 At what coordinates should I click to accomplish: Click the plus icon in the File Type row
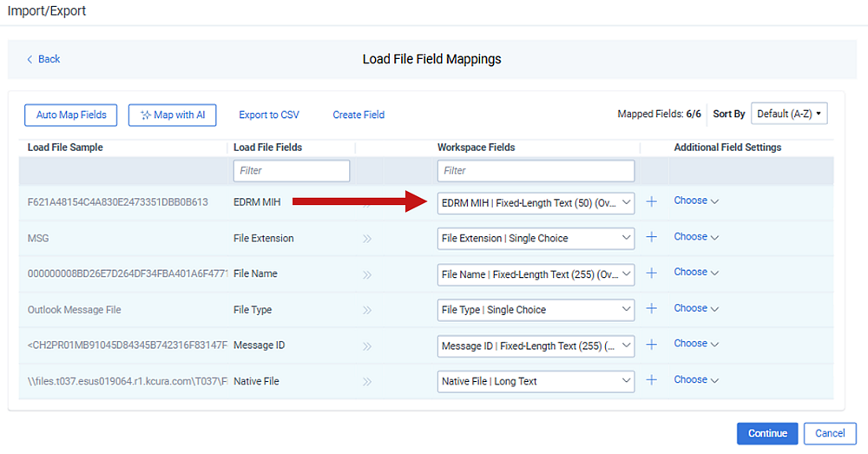[x=652, y=308]
